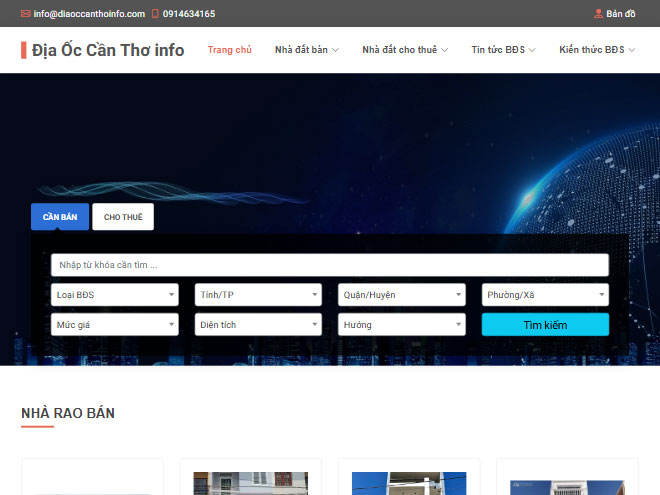Click the email envelope icon in top bar
660x495 pixels.
point(25,14)
